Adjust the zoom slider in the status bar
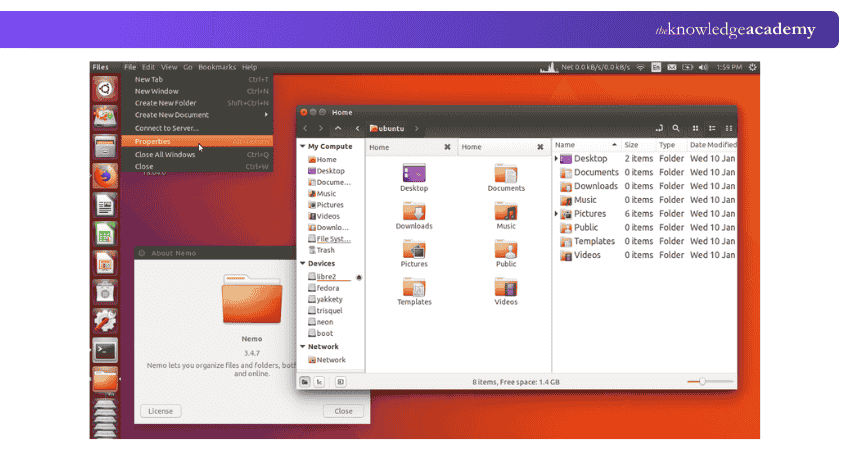850x450 pixels. tap(703, 381)
